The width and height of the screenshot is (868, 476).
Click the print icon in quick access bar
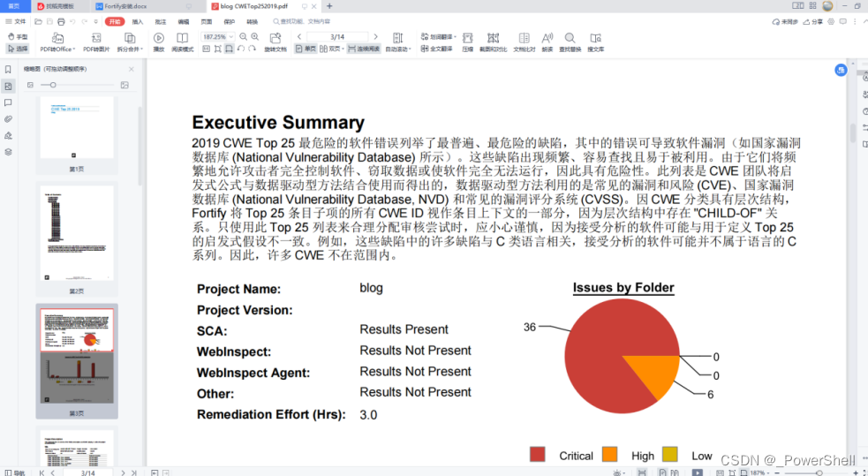coord(61,21)
